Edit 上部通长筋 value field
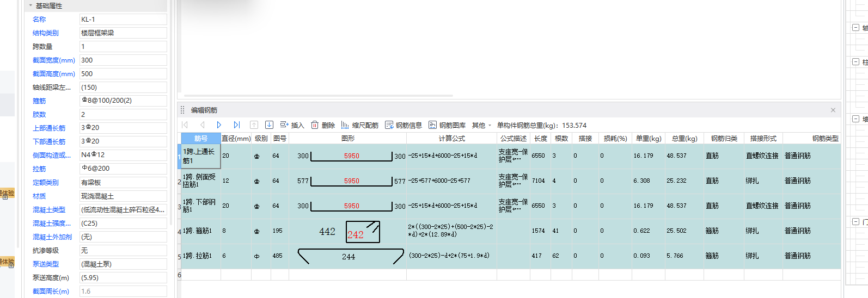Image resolution: width=868 pixels, height=298 pixels. pyautogui.click(x=123, y=128)
